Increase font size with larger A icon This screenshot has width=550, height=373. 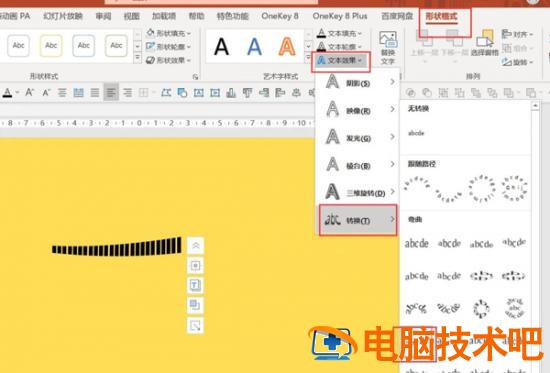29,93
